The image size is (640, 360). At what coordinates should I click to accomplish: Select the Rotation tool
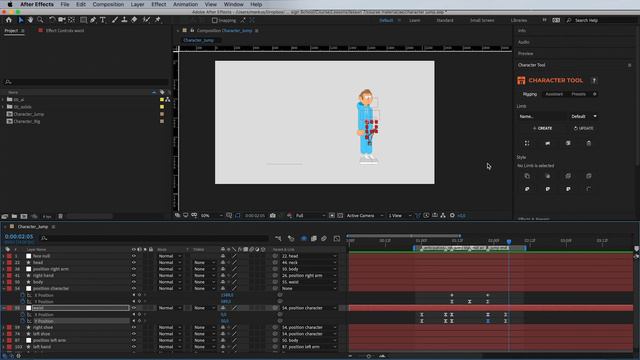tap(52, 20)
